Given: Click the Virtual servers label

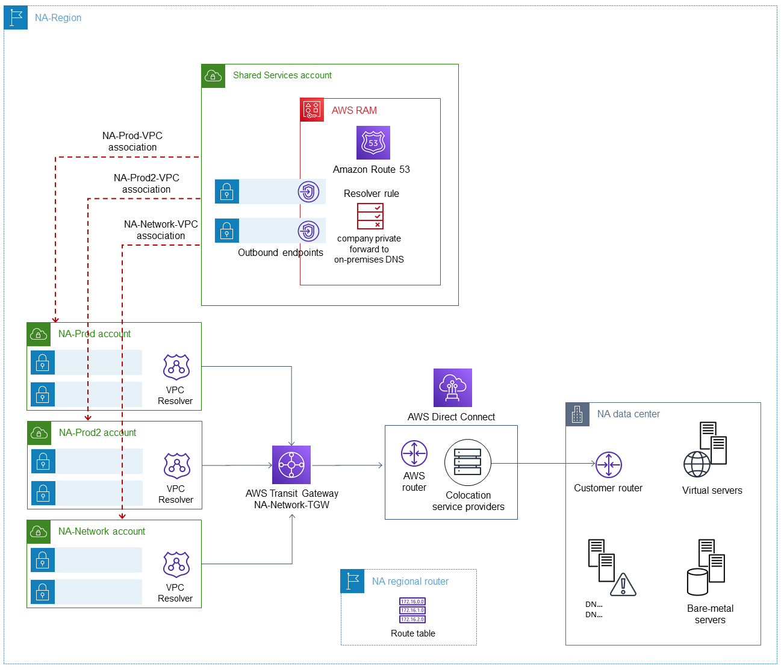Looking at the screenshot, I should pos(712,491).
